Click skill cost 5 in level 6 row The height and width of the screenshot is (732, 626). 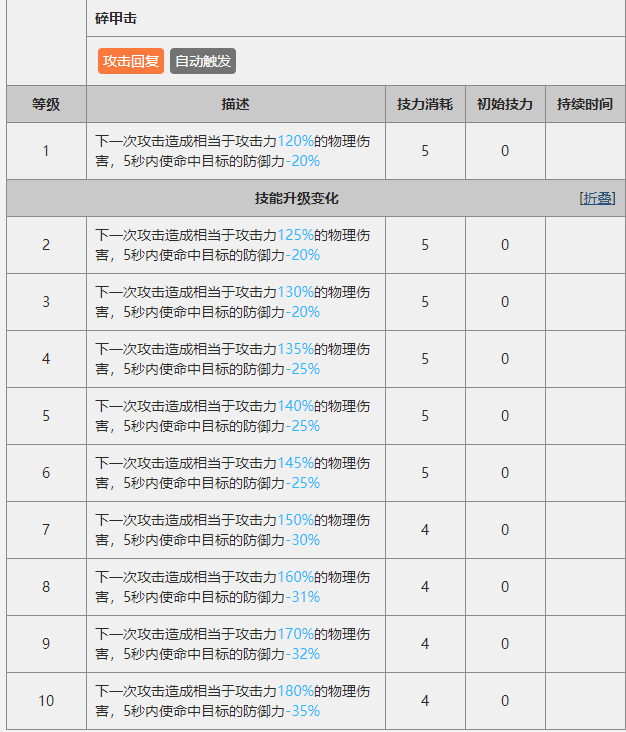(x=425, y=473)
